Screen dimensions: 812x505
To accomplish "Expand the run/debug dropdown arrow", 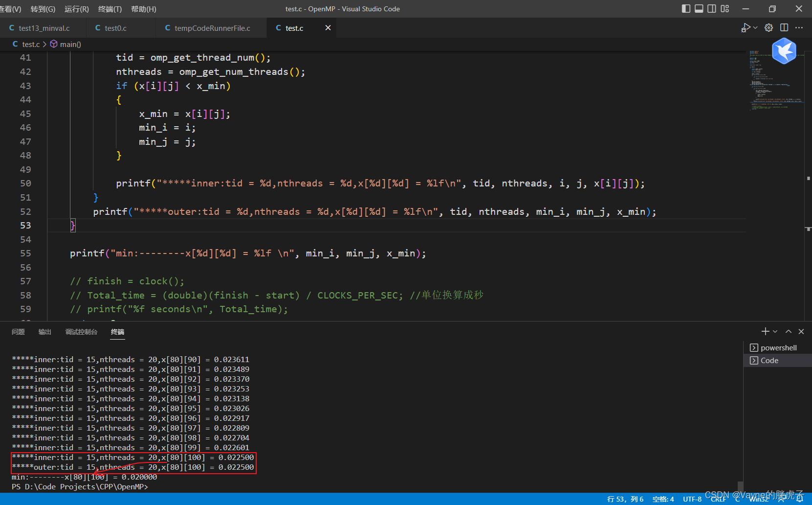I will point(755,28).
